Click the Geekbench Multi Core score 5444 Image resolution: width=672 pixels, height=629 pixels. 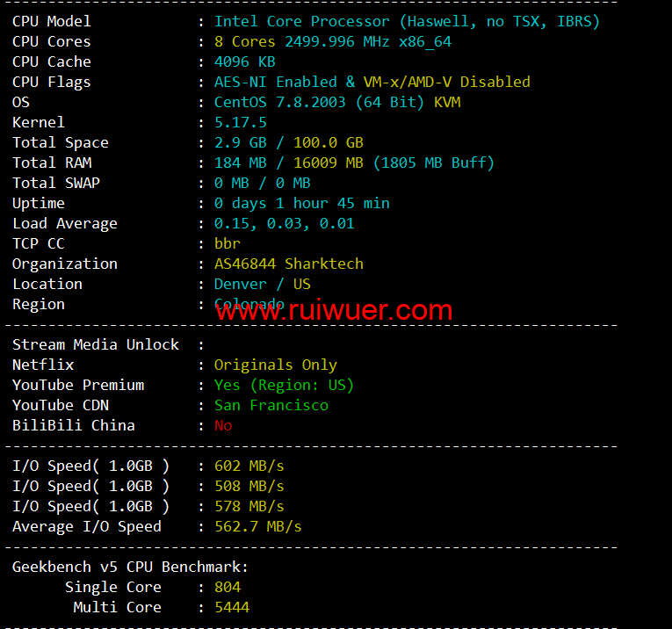point(232,608)
